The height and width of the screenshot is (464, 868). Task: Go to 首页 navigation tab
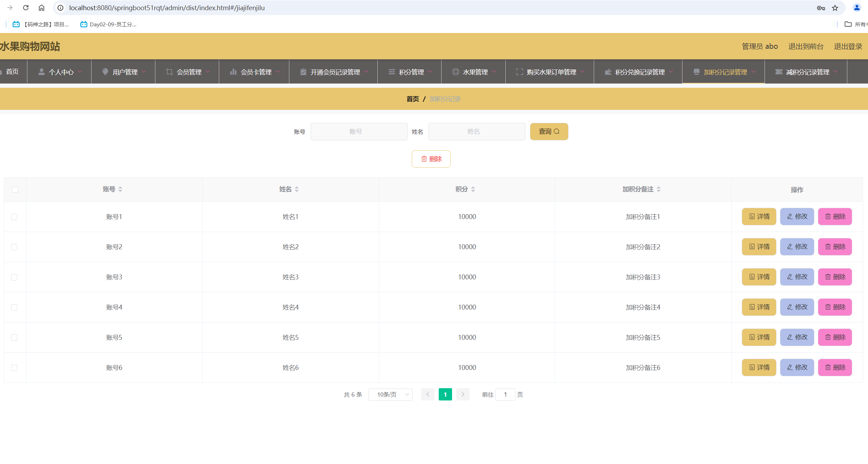tap(12, 72)
